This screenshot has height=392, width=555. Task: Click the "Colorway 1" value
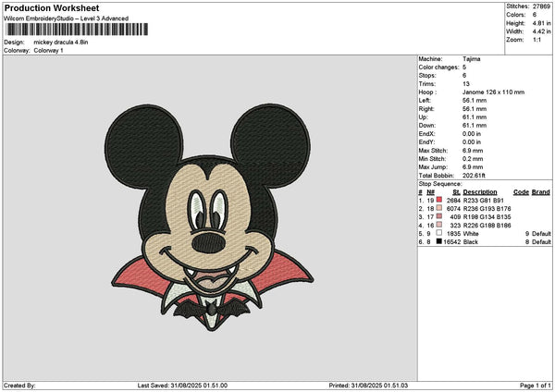(x=48, y=50)
